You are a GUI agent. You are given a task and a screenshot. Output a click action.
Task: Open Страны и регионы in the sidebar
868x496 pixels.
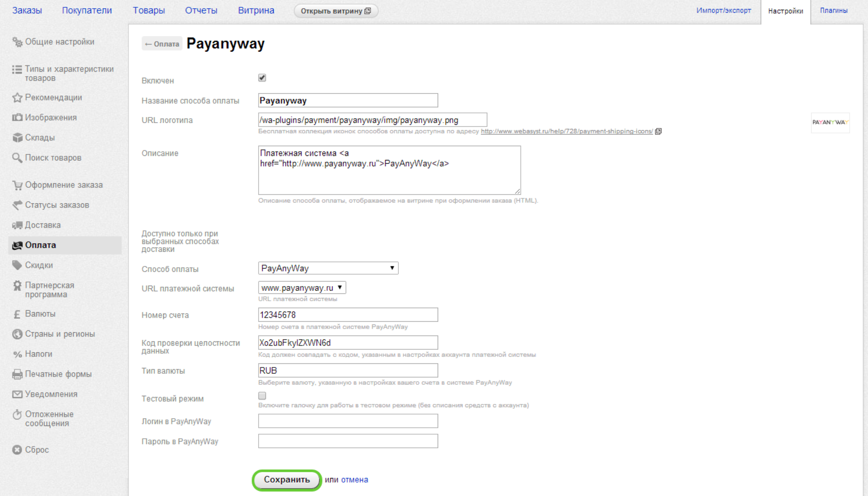(x=60, y=334)
